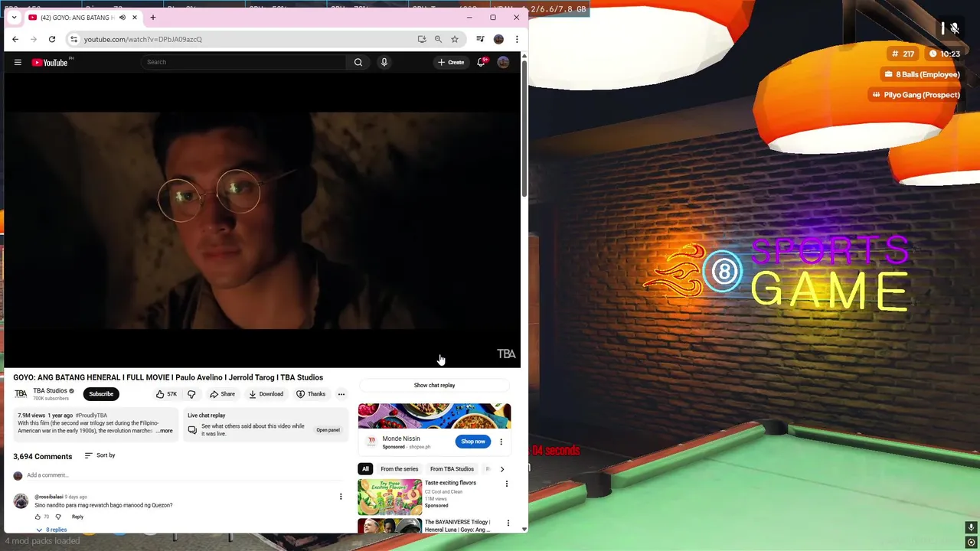Open options menu for rossibalasi comment
Screen dimensions: 980x551
pos(341,497)
